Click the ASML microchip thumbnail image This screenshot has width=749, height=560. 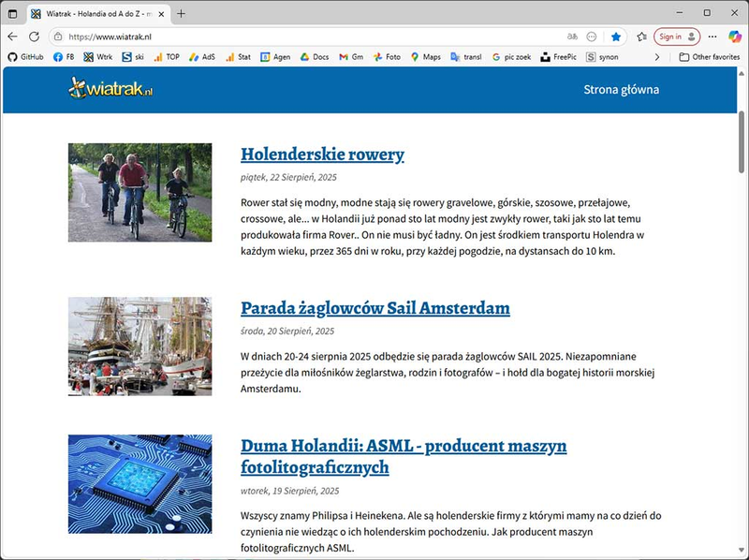[x=140, y=483]
